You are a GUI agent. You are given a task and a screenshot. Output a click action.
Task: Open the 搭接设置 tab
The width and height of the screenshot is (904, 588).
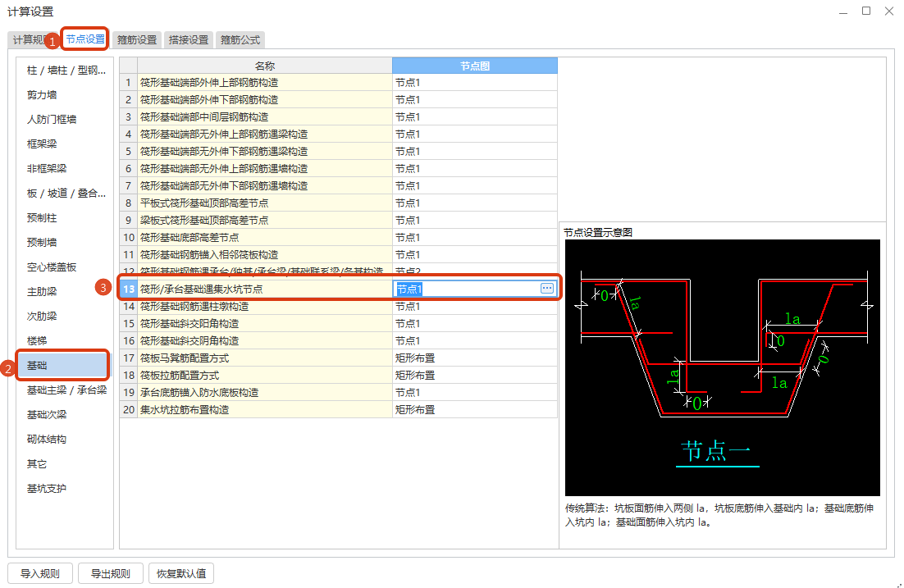[189, 40]
